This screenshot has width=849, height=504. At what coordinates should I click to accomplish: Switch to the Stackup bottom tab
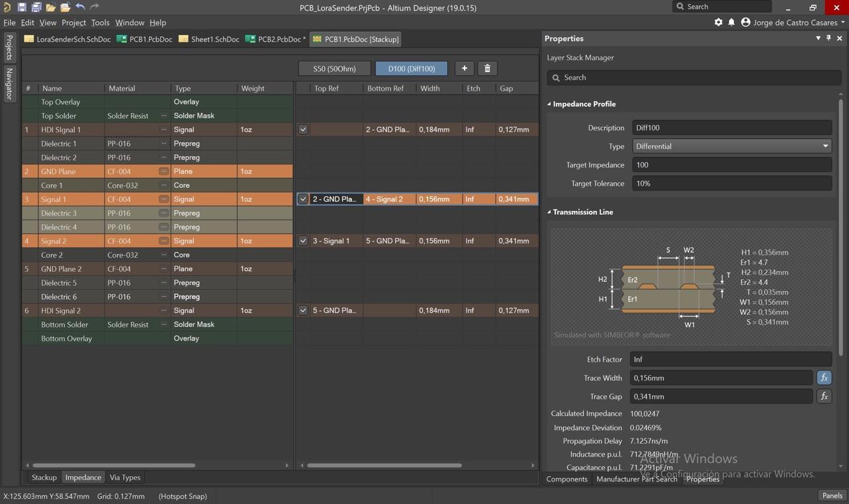44,478
